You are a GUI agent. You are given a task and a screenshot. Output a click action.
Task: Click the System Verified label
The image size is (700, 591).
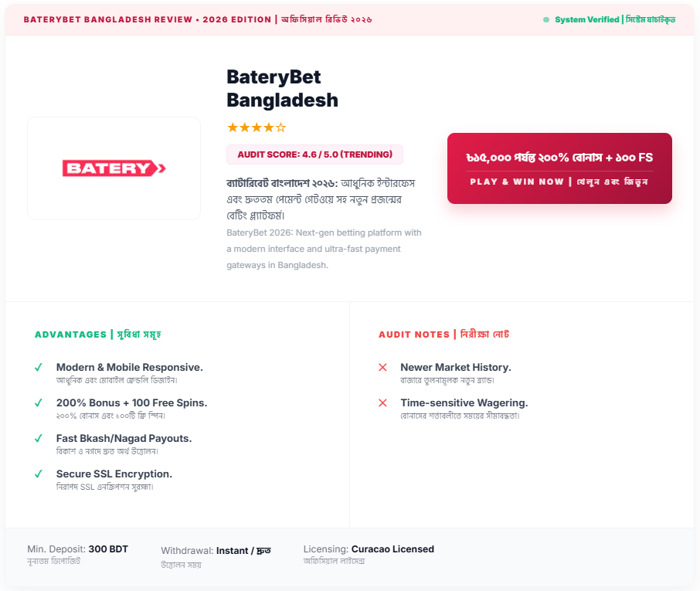pos(614,19)
